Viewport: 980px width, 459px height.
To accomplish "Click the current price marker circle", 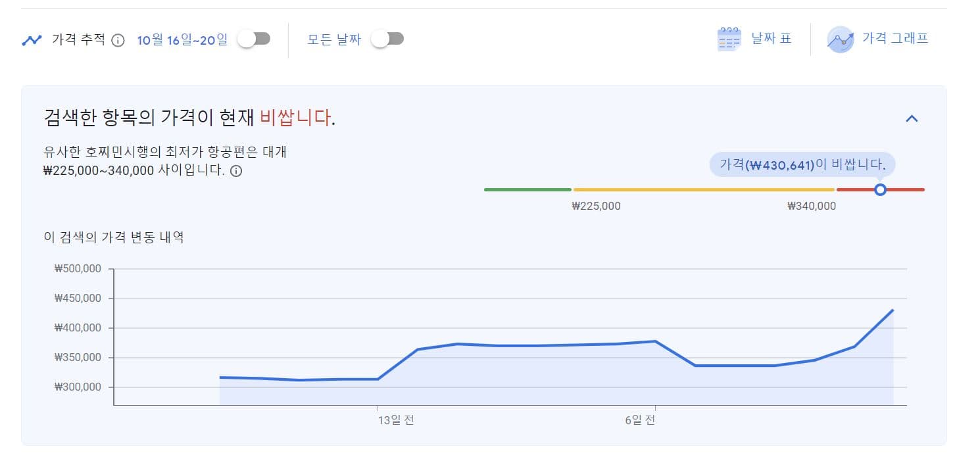I will point(880,189).
